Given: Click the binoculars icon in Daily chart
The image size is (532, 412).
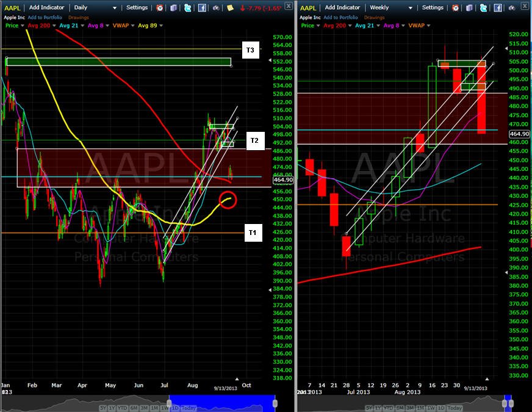Looking at the screenshot, I should [216, 8].
